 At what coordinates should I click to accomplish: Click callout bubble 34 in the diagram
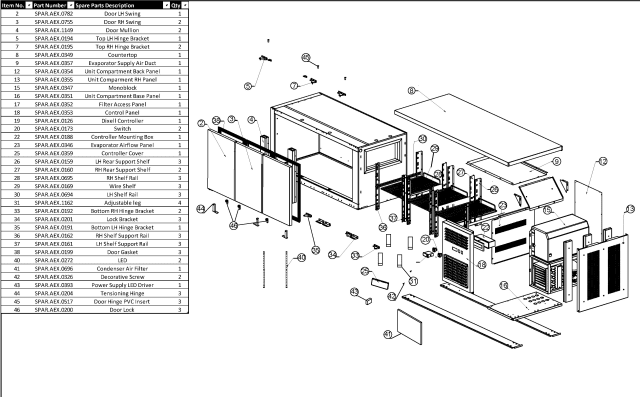tap(333, 255)
